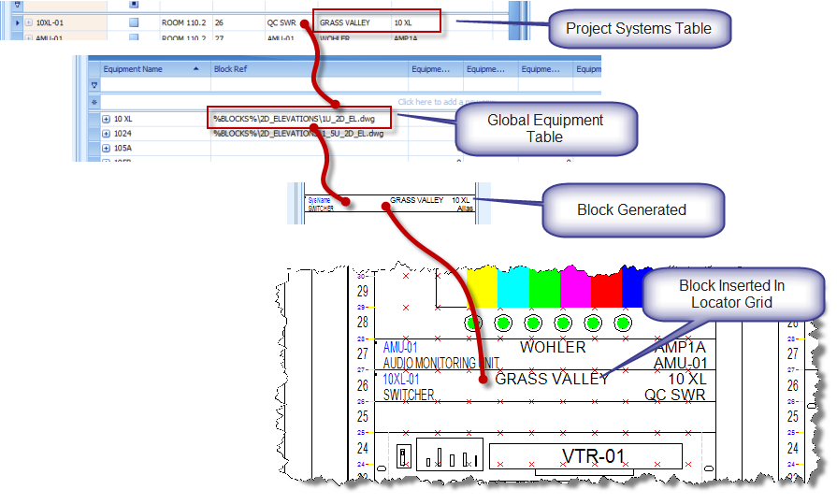
Task: Click the first green indicator circle
Action: (x=473, y=323)
